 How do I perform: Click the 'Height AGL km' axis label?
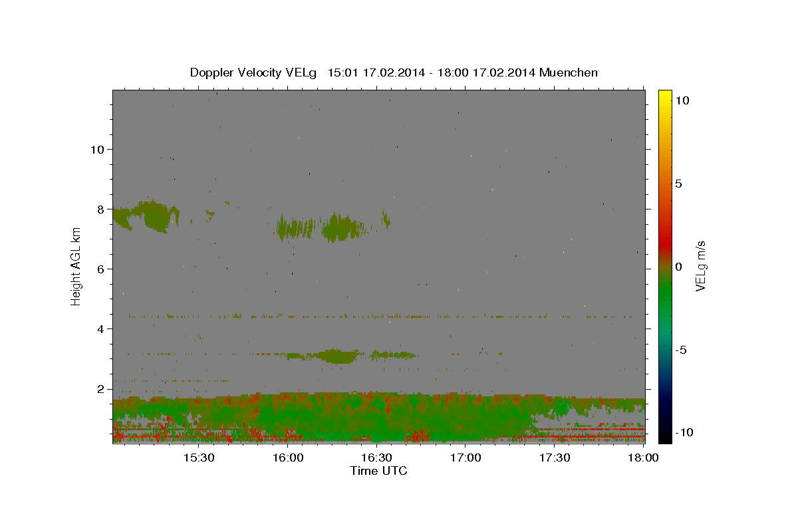point(76,266)
